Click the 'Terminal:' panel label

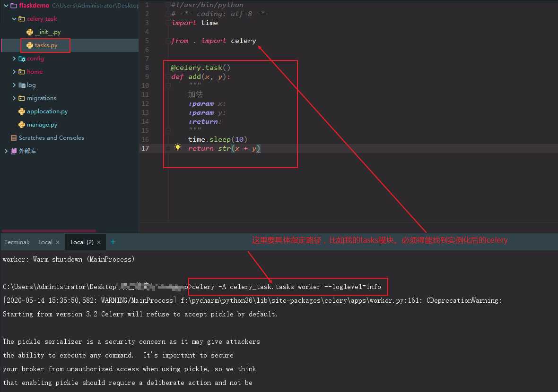click(17, 242)
